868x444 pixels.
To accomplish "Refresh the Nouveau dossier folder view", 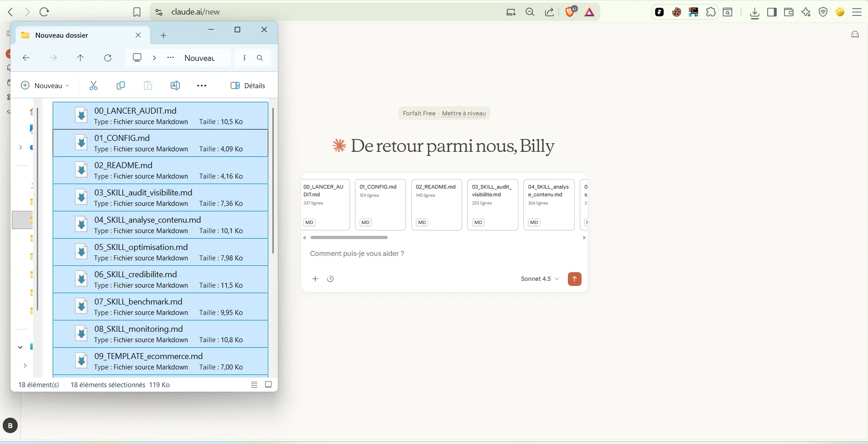I will pyautogui.click(x=108, y=58).
